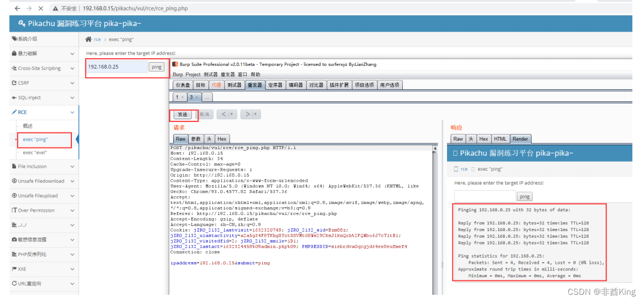
Task: Switch to the 用户选项 tab
Action: point(389,85)
